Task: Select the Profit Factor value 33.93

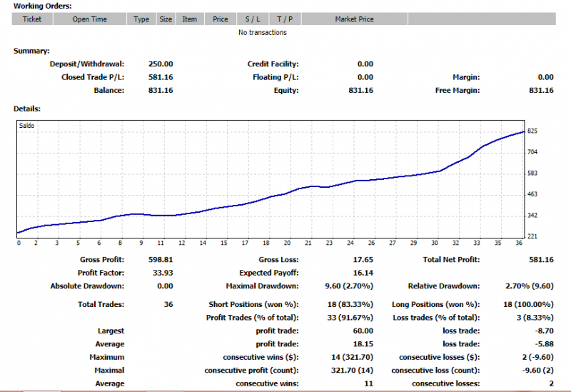Action: pos(163,273)
